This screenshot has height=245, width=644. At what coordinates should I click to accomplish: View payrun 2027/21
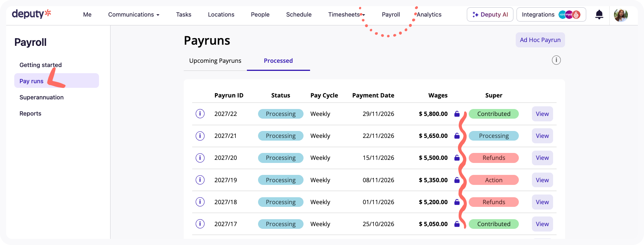542,136
